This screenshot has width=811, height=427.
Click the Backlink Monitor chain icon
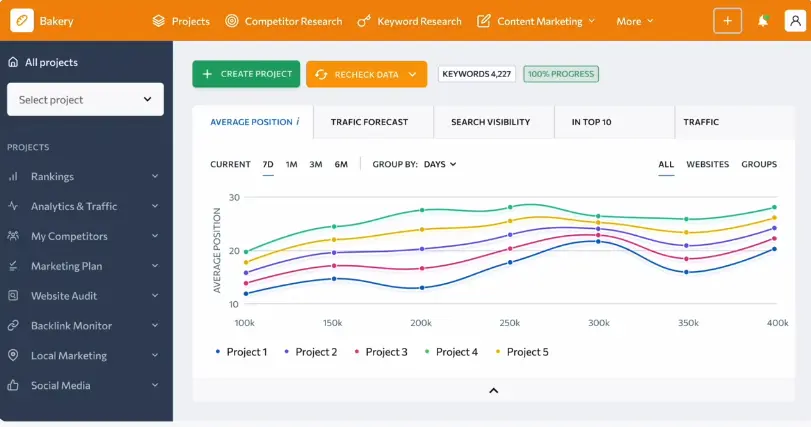13,325
